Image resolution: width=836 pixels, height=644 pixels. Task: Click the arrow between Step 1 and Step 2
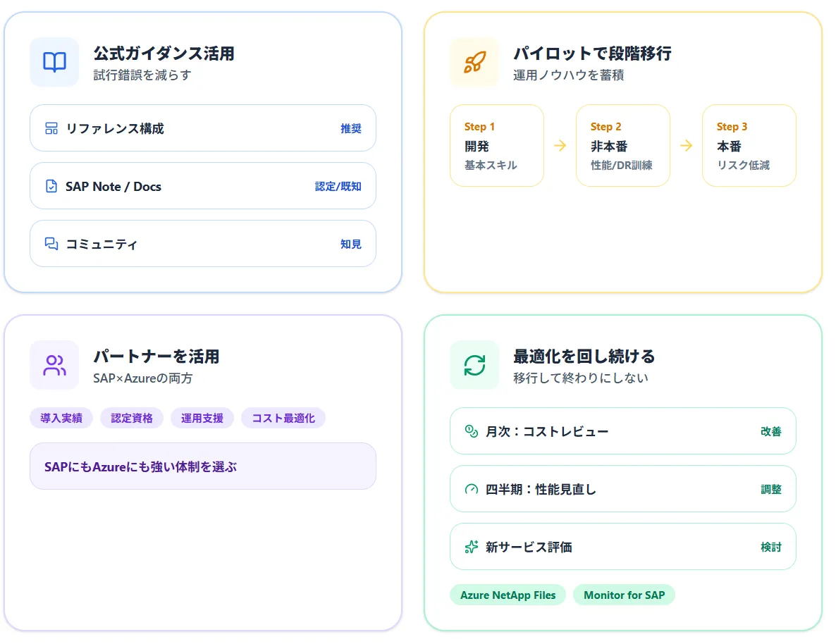tap(560, 145)
